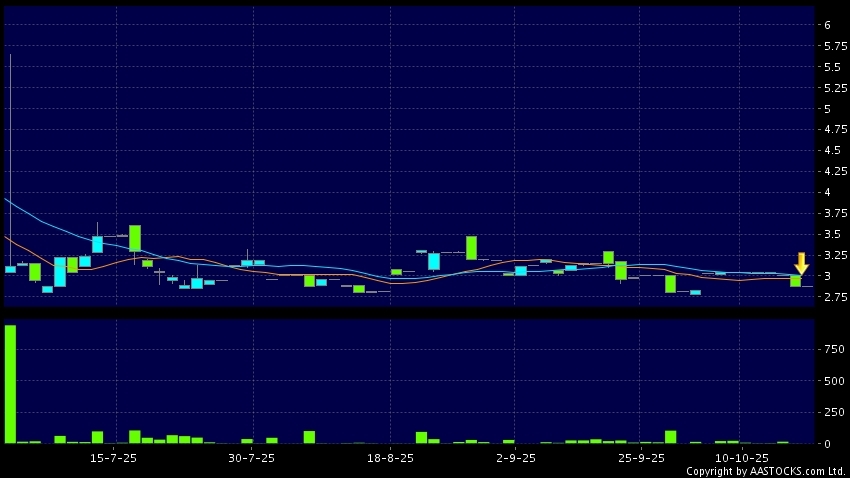Click the 15-7-25 date label

[113, 458]
